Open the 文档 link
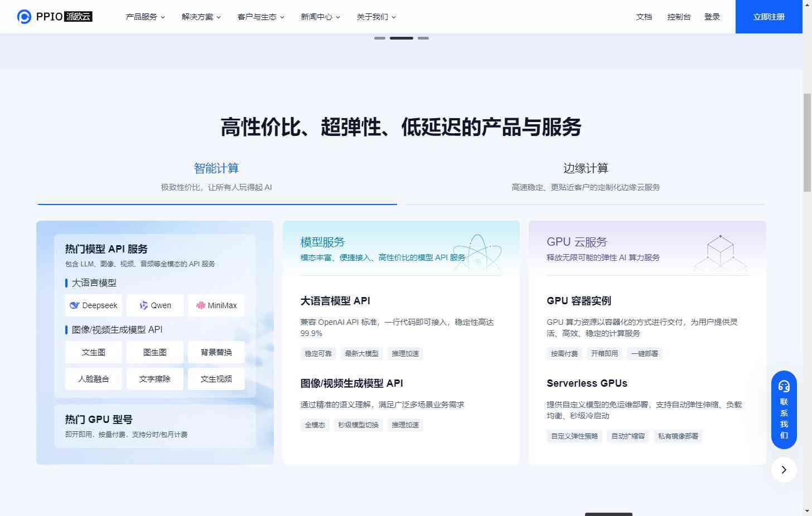 pyautogui.click(x=644, y=17)
